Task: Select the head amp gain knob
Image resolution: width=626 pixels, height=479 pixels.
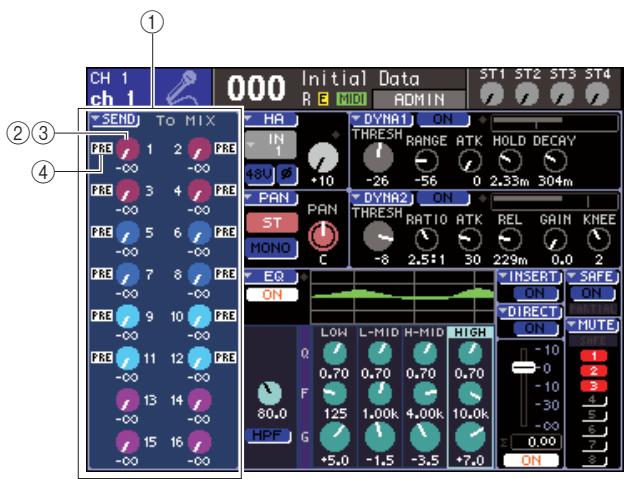Action: coord(323,157)
